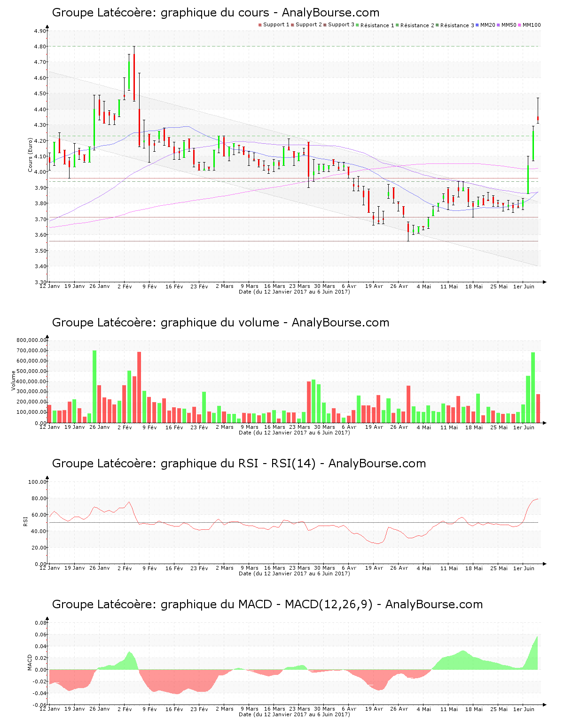
Task: Select the 'Résistance 2' legend label
Action: point(417,25)
